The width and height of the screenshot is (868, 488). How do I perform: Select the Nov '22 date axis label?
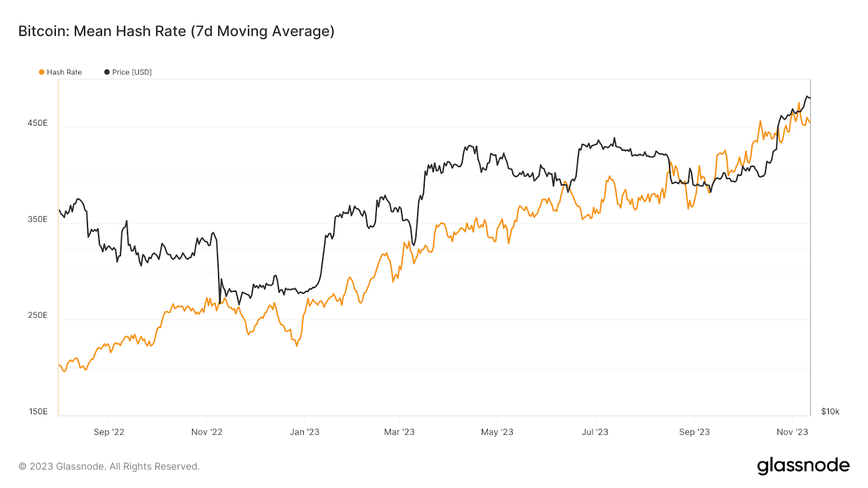207,432
